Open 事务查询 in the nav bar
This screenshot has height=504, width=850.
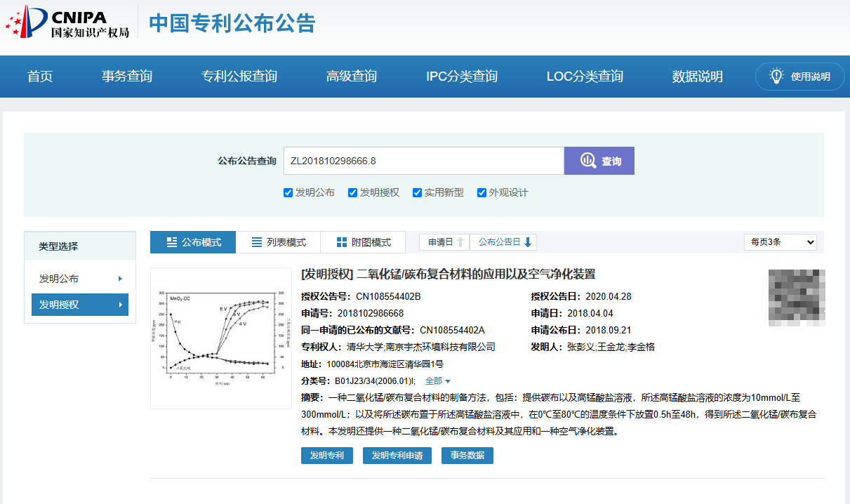point(127,77)
